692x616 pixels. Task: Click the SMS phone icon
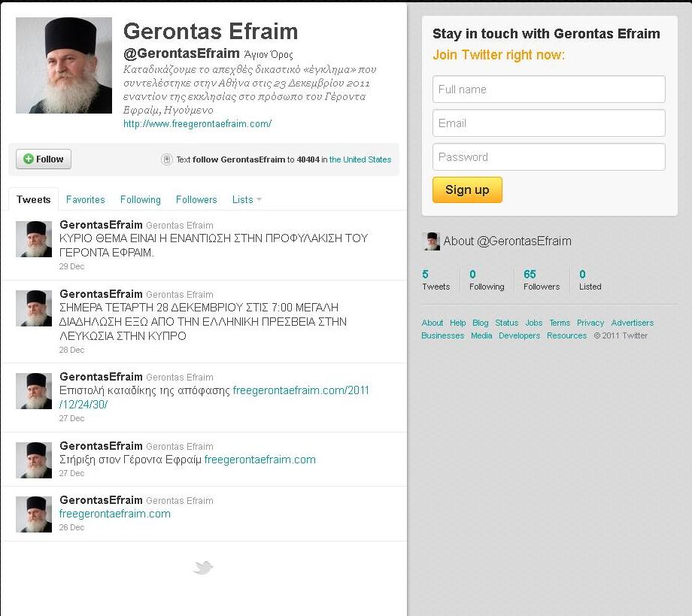click(x=167, y=159)
